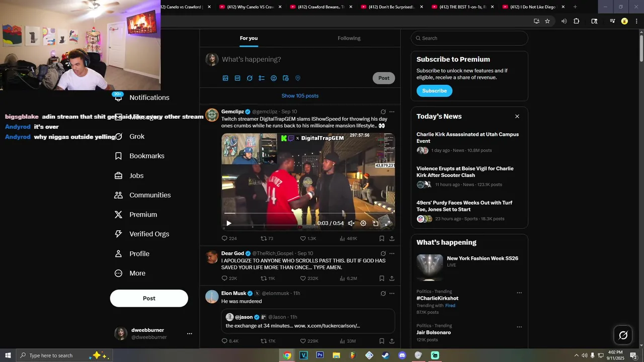Screen dimensions: 644x362
Task: Dismiss the Today's News panel
Action: 517,116
